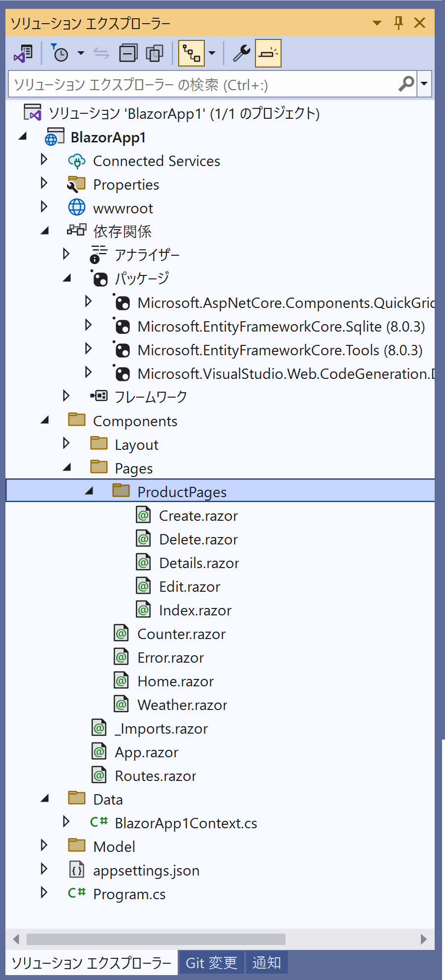Expand Connected Services node
This screenshot has height=980, width=445.
[x=44, y=160]
